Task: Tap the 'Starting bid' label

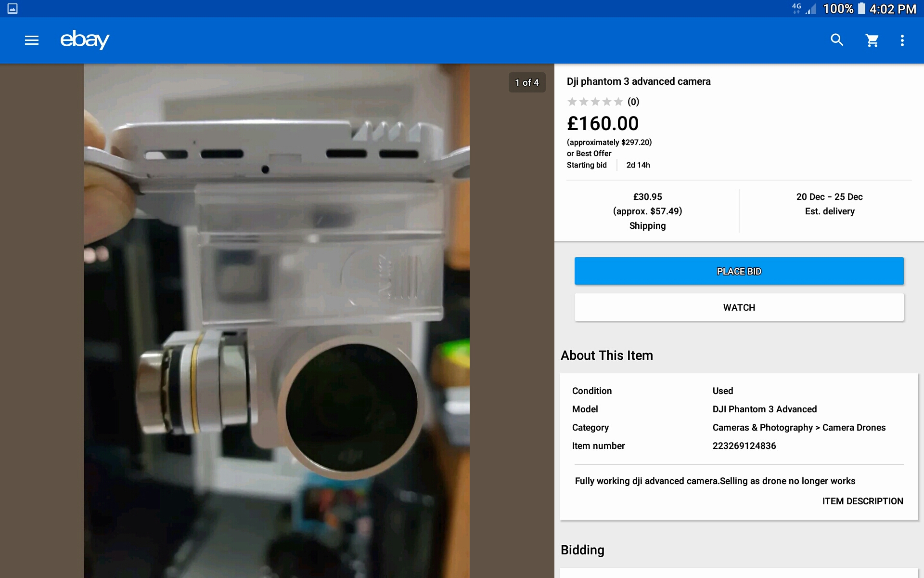Action: pyautogui.click(x=587, y=165)
